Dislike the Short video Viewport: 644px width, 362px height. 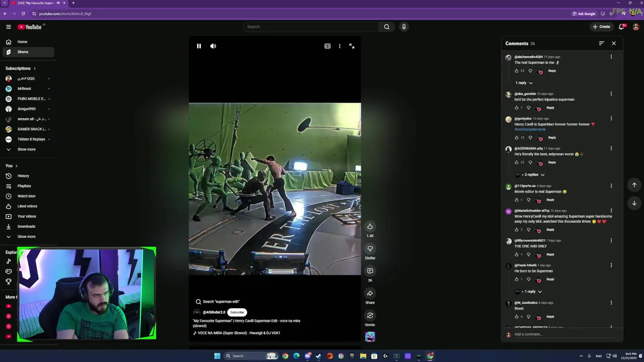tap(370, 248)
